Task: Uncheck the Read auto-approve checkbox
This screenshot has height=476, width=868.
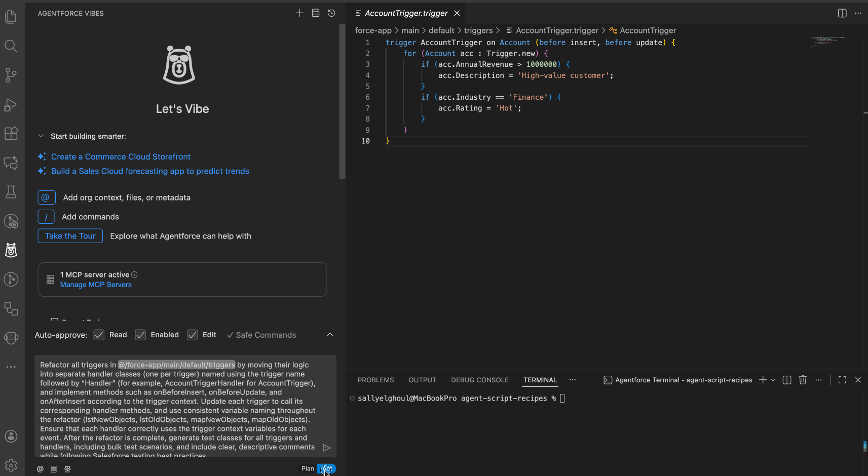Action: (x=99, y=335)
